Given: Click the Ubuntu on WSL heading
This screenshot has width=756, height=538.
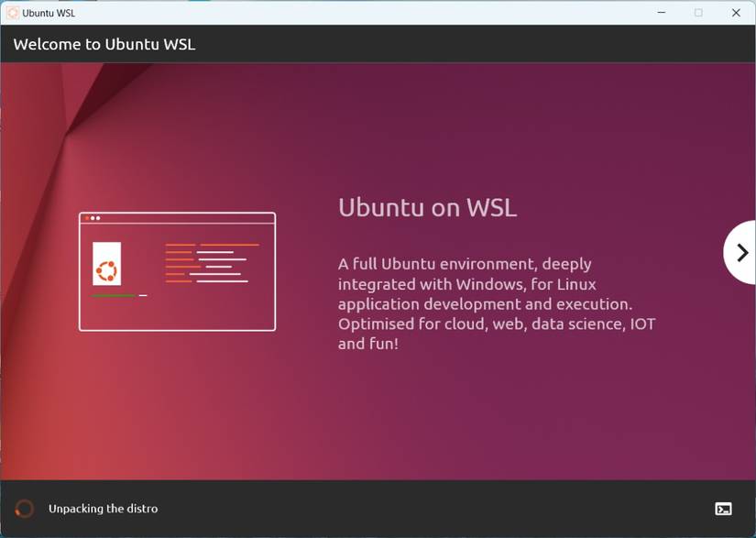Looking at the screenshot, I should tap(427, 207).
